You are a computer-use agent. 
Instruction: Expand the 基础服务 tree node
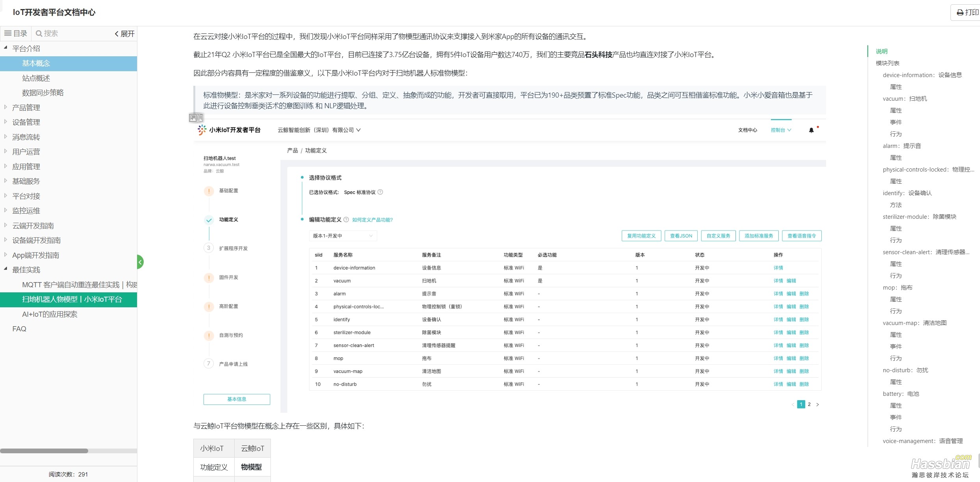(x=6, y=181)
